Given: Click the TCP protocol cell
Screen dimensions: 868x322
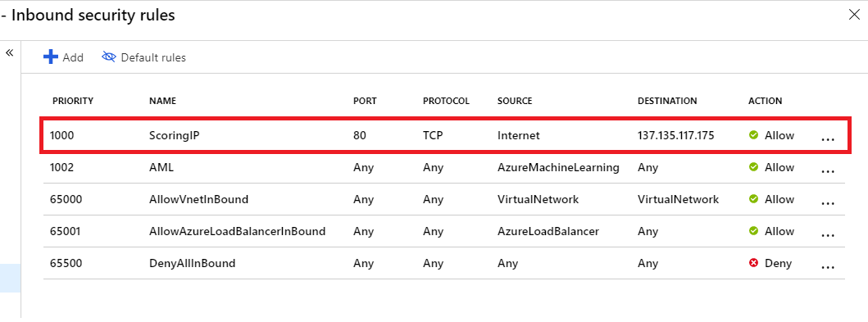Looking at the screenshot, I should (x=432, y=135).
